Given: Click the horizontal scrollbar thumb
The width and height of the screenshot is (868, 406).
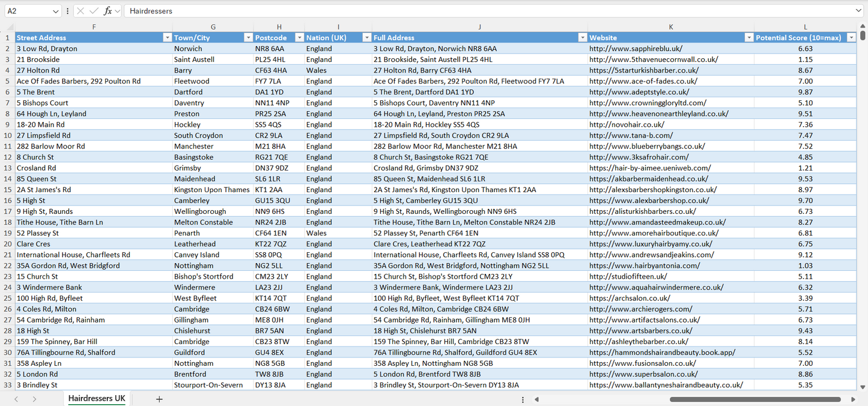Looking at the screenshot, I should pos(755,399).
